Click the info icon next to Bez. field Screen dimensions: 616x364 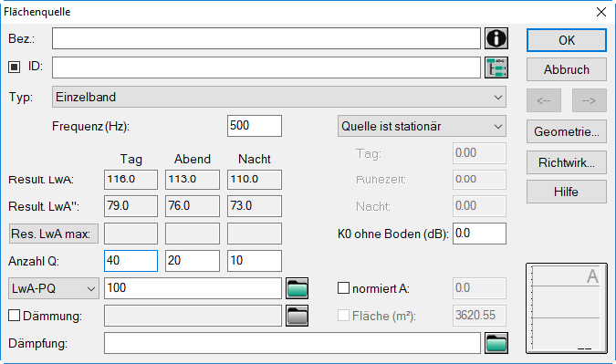(x=496, y=38)
